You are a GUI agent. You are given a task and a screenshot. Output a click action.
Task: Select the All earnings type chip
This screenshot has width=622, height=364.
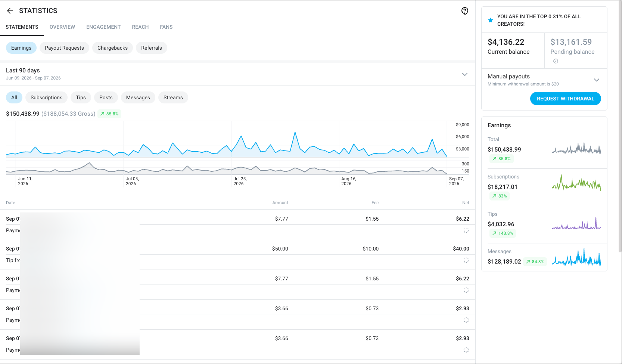[14, 97]
